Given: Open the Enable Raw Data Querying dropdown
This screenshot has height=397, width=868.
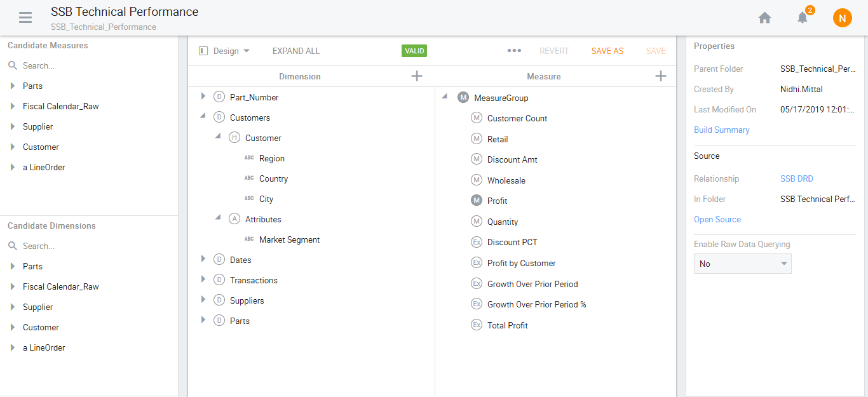Looking at the screenshot, I should (742, 264).
